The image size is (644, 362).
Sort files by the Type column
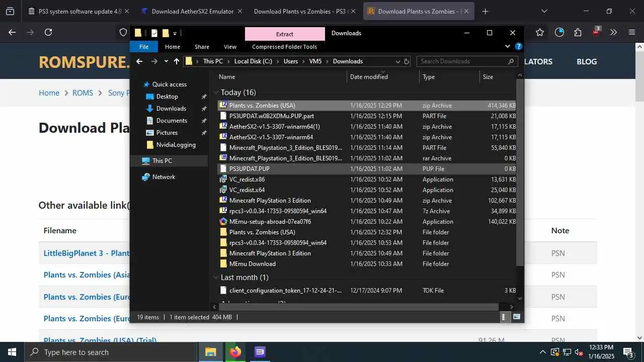[449, 77]
